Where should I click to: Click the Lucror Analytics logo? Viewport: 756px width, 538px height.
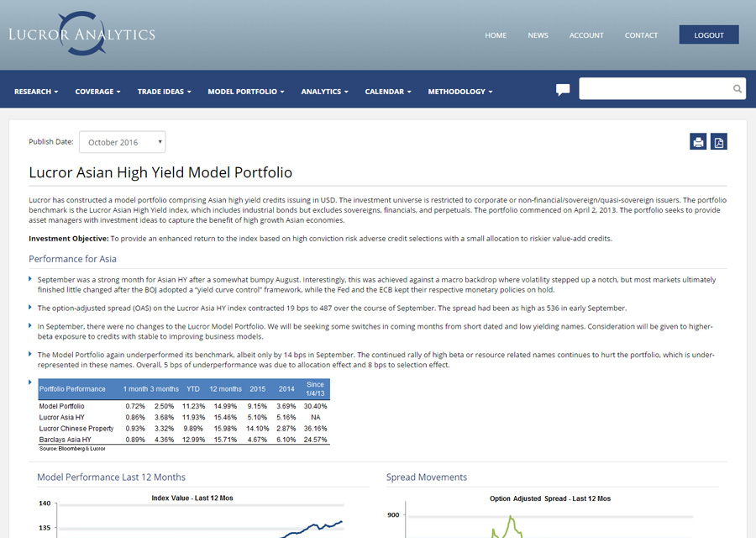click(82, 34)
